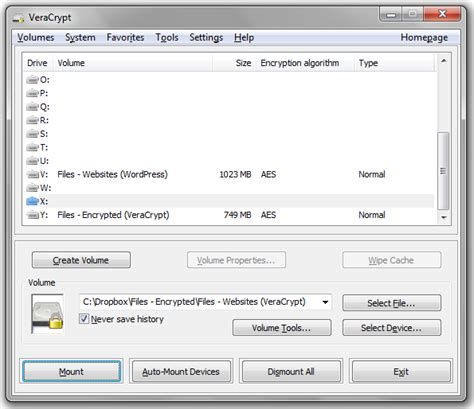Sort by Encryption algorithm column header

[305, 63]
